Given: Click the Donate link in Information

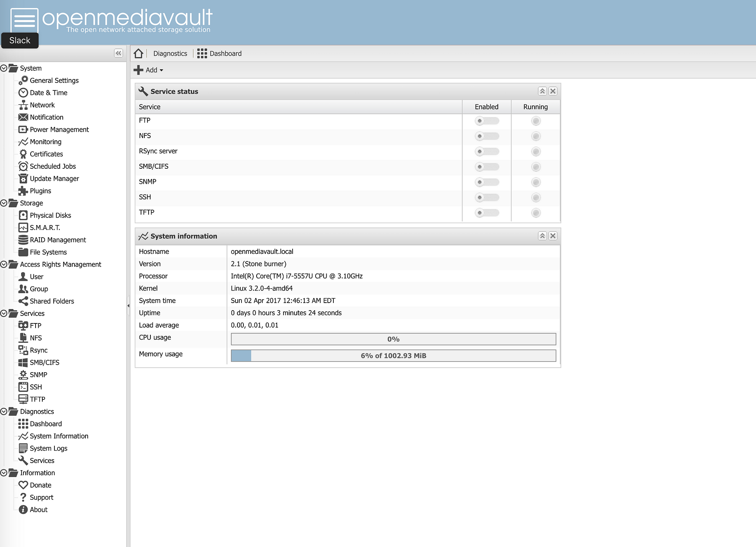Looking at the screenshot, I should point(40,485).
